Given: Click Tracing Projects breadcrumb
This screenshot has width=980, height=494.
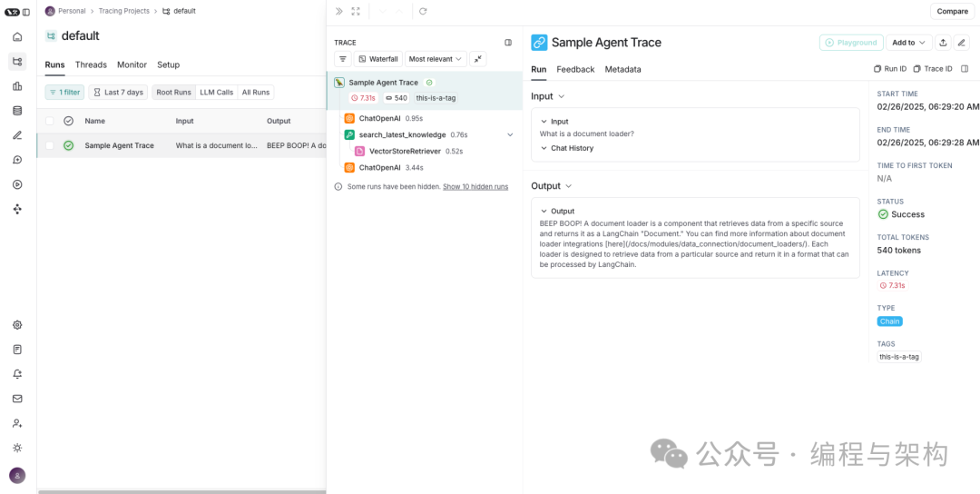Looking at the screenshot, I should [x=123, y=11].
